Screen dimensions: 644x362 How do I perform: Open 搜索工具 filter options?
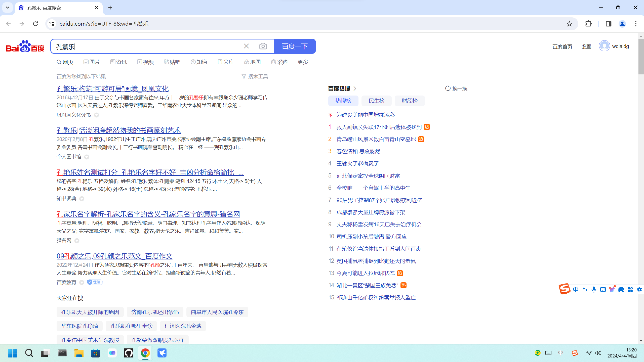coord(255,76)
